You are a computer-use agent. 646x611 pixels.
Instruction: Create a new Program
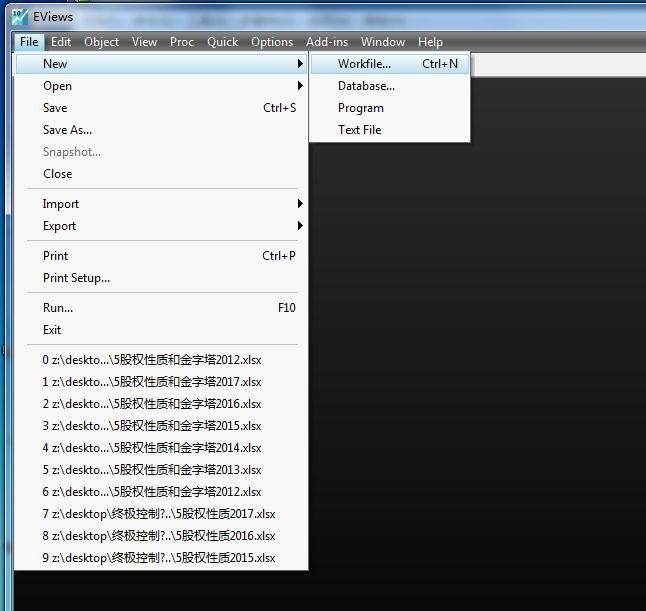point(390,108)
